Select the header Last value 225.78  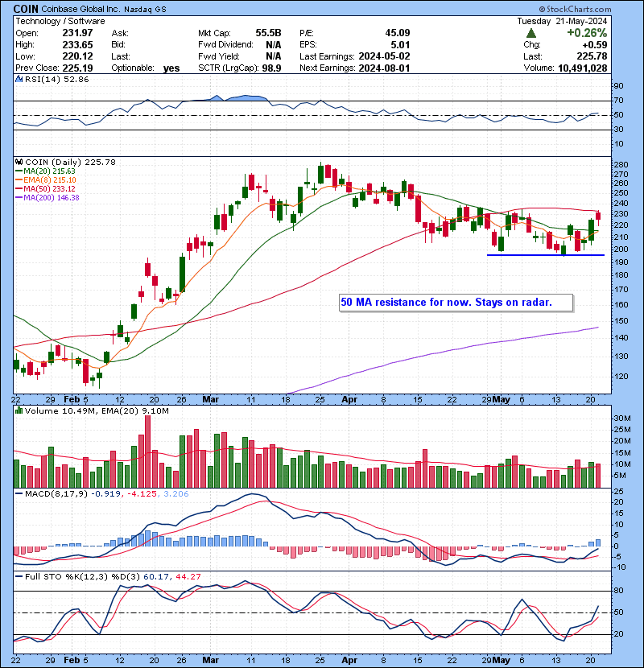[592, 56]
